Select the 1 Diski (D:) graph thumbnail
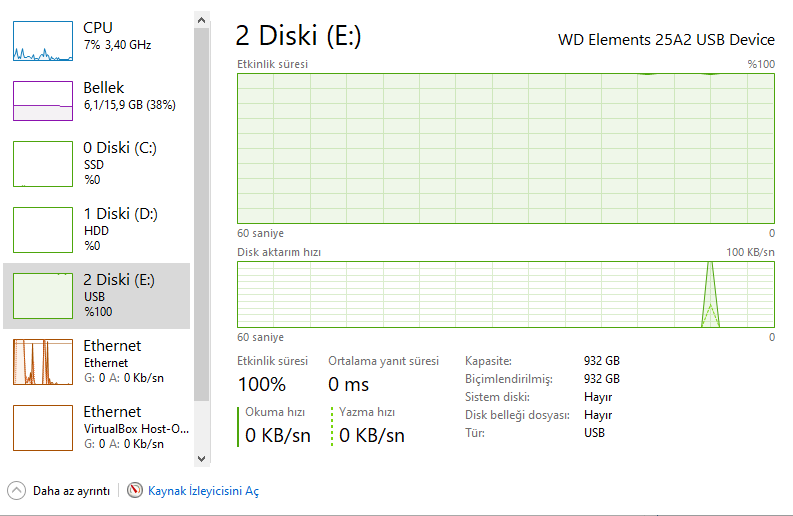Viewport: 793px width, 516px height. (x=43, y=229)
